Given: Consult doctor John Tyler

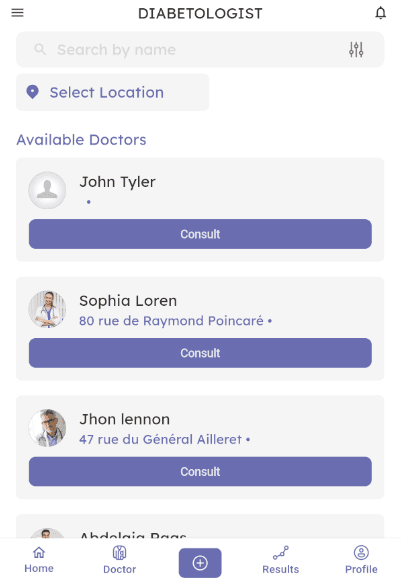Looking at the screenshot, I should [x=200, y=234].
